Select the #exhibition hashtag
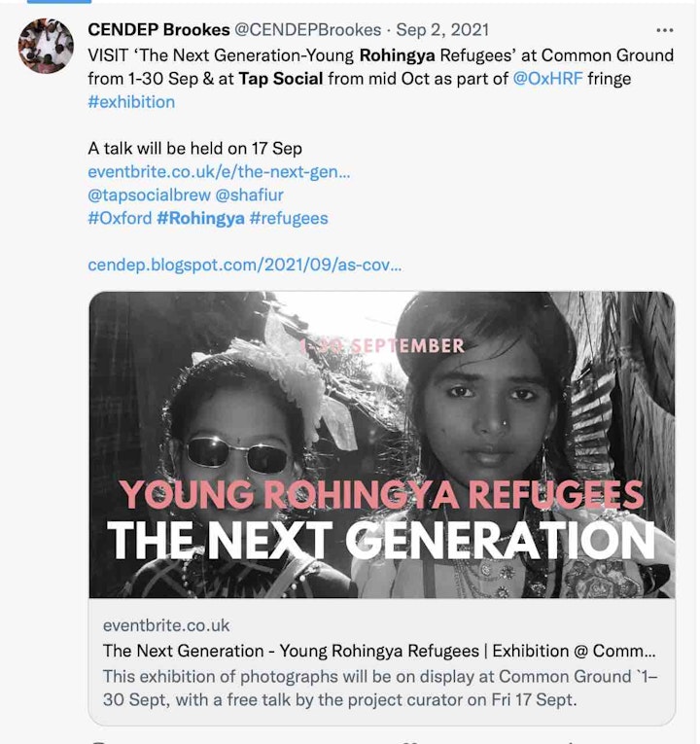The image size is (700, 744). pyautogui.click(x=131, y=102)
